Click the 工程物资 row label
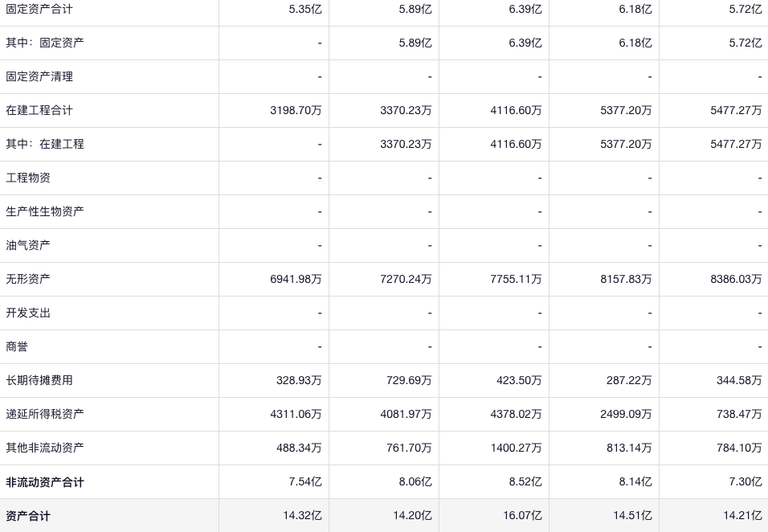 [28, 178]
